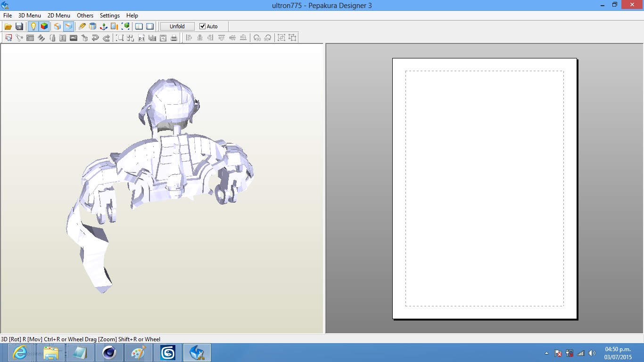Open the 3D Menu

(x=30, y=16)
